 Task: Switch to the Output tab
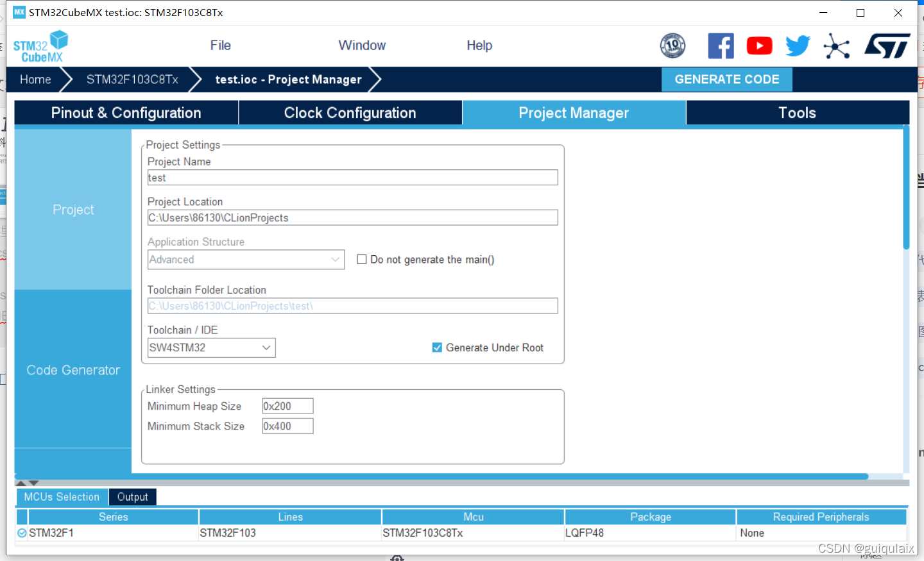click(x=133, y=497)
